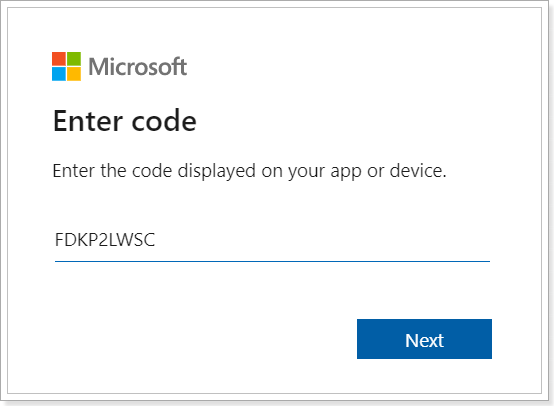Image resolution: width=554 pixels, height=406 pixels.
Task: Click on the entered code FDKP2LWSC
Action: 105,240
